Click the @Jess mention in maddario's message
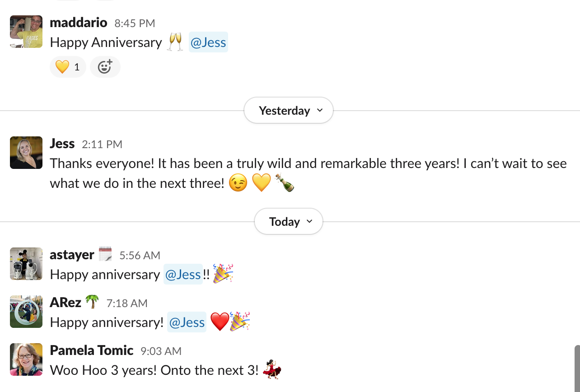Image resolution: width=580 pixels, height=392 pixels. pos(208,42)
